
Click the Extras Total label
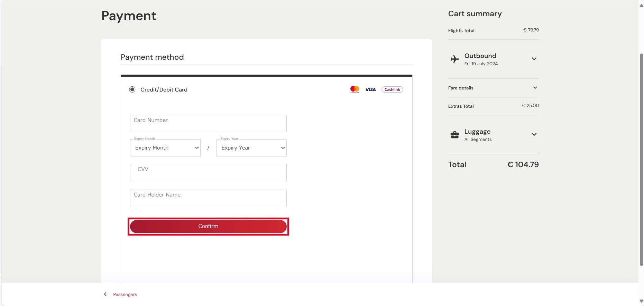[461, 106]
